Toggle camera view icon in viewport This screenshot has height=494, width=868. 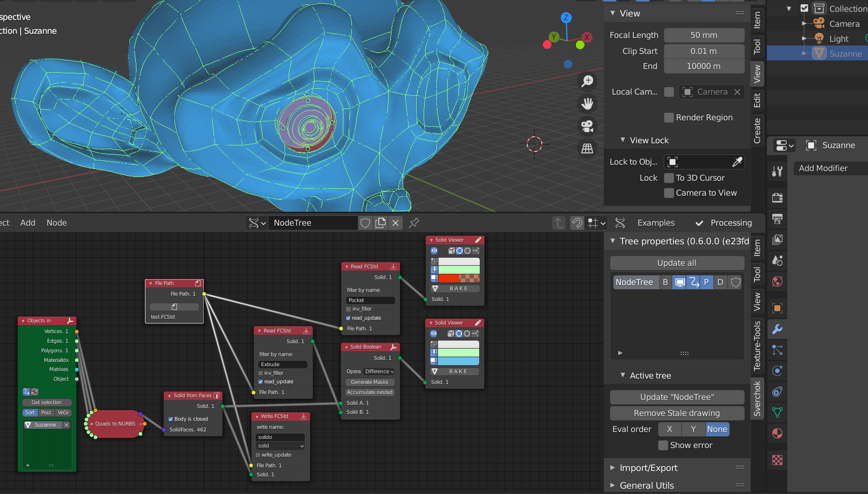coord(587,126)
